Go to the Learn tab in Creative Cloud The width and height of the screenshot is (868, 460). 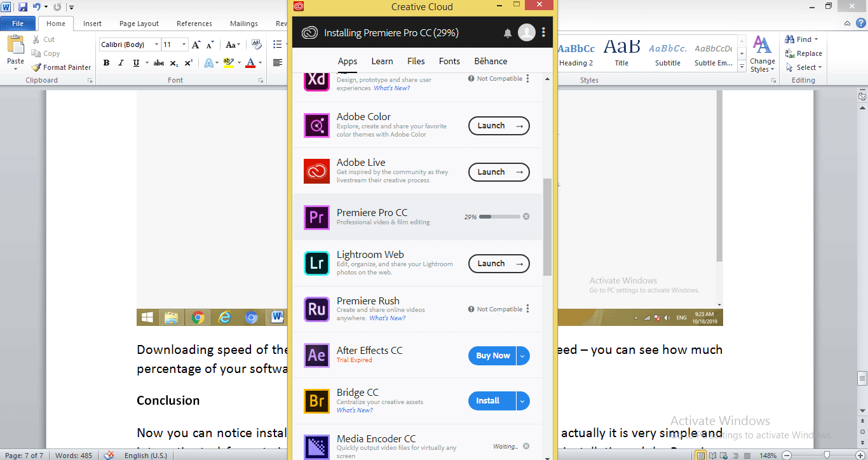click(382, 61)
